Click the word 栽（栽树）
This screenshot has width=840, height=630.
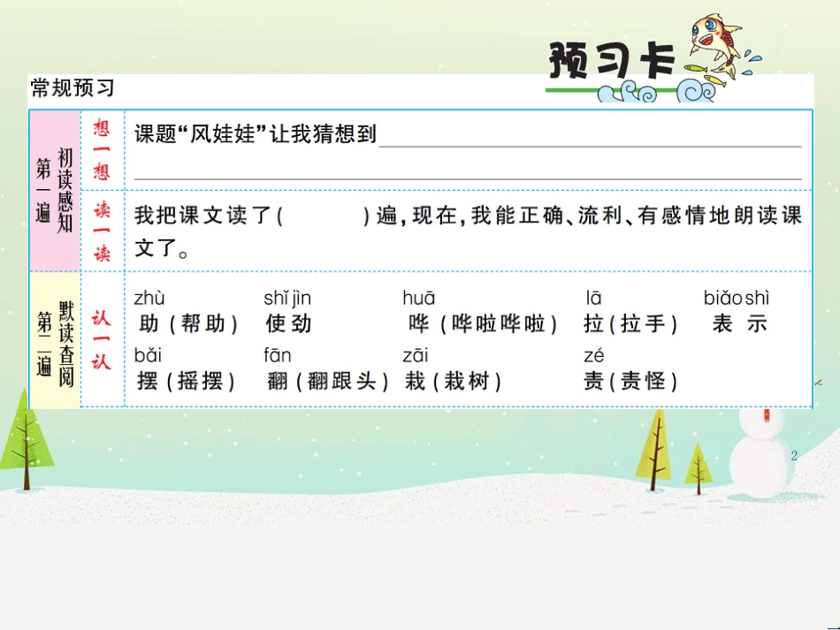pyautogui.click(x=454, y=381)
